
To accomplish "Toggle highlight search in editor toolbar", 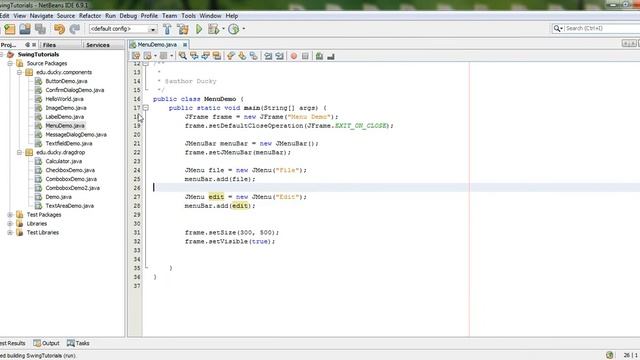I will pyautogui.click(x=217, y=56).
